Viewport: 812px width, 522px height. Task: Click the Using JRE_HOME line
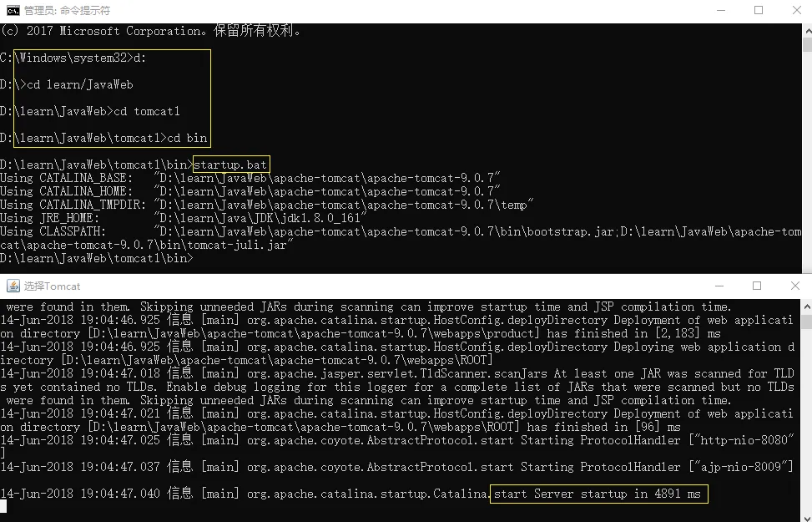pos(184,218)
